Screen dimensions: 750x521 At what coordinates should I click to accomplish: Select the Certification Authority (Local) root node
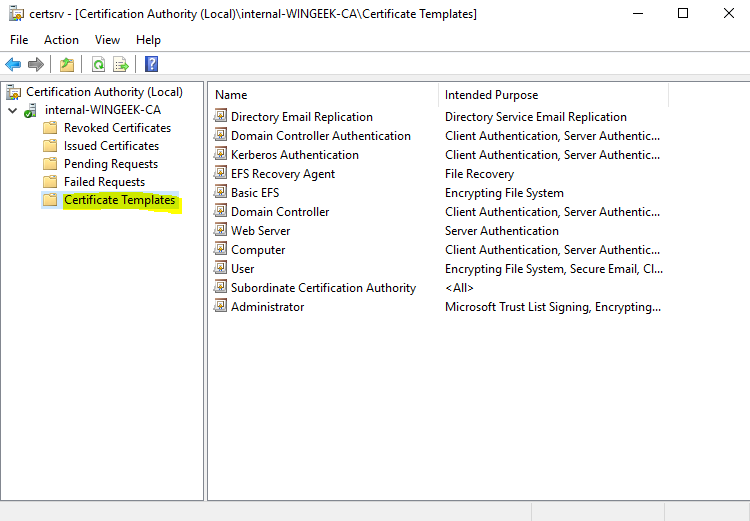[104, 92]
